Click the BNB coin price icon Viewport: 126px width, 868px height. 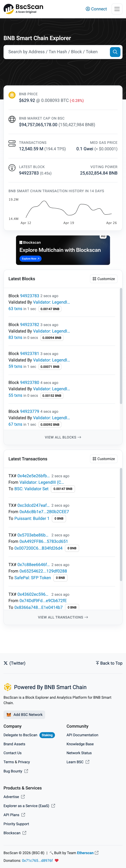point(12,95)
